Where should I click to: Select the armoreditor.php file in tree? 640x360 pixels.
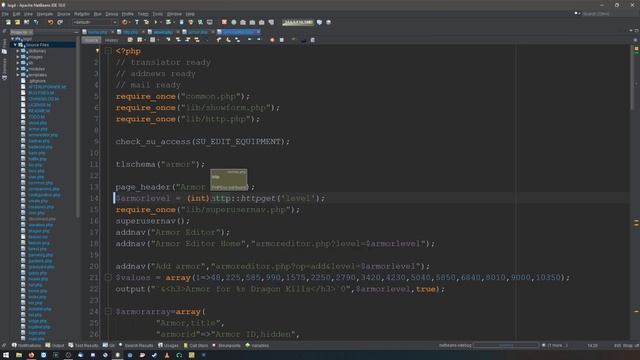(43, 135)
